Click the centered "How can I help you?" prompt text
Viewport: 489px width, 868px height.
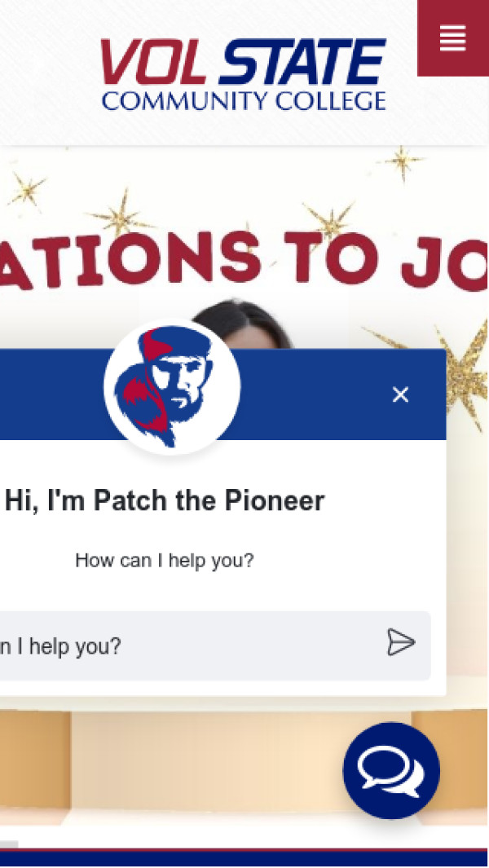165,561
